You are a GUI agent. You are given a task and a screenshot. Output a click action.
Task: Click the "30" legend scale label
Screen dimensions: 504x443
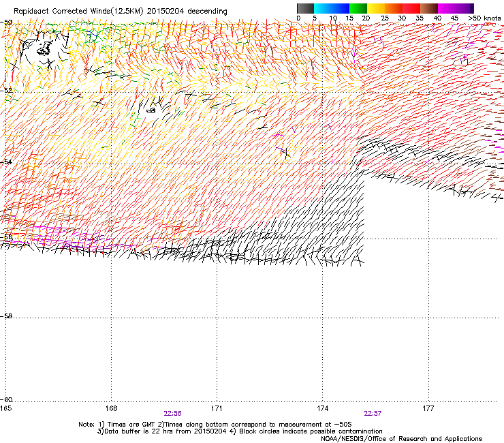pyautogui.click(x=402, y=18)
